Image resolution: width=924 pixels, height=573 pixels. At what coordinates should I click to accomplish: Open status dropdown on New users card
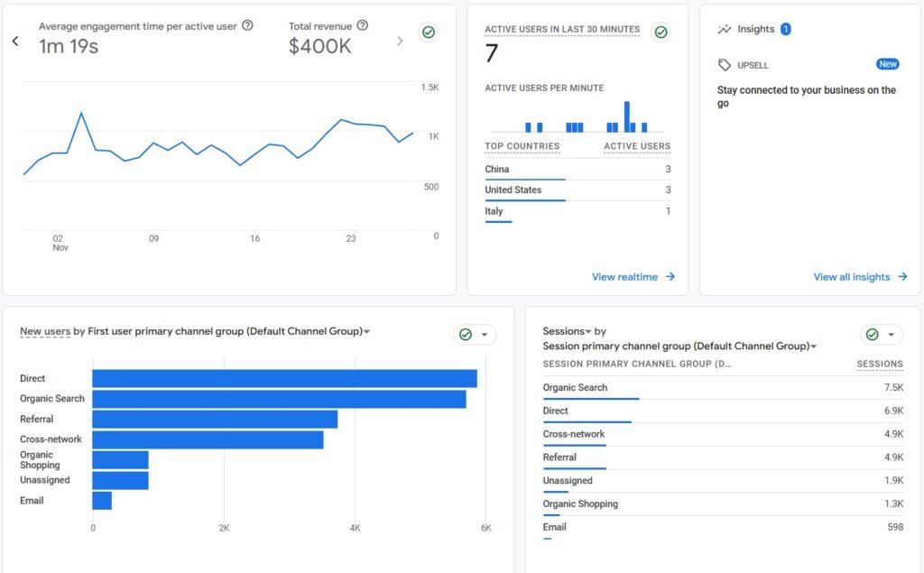pyautogui.click(x=475, y=335)
